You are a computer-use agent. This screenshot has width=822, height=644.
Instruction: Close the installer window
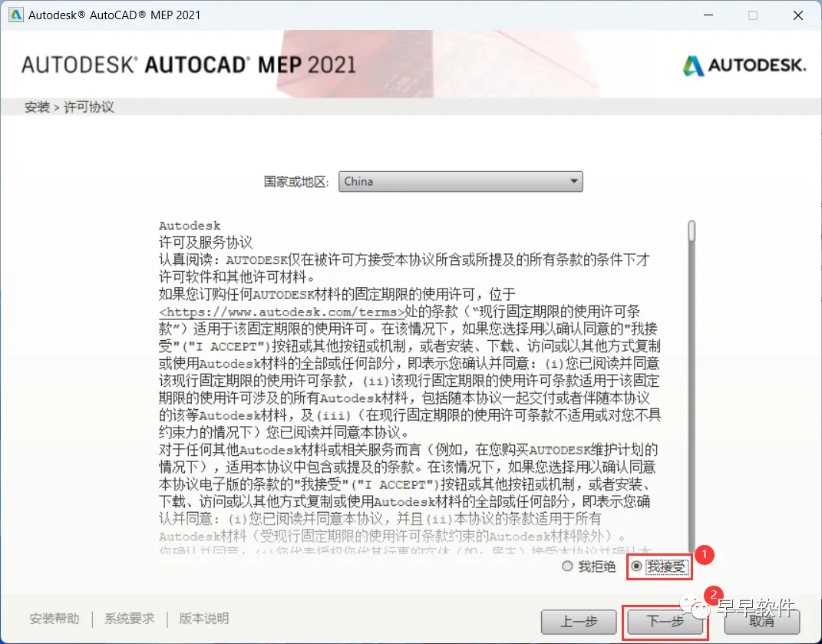click(x=798, y=15)
